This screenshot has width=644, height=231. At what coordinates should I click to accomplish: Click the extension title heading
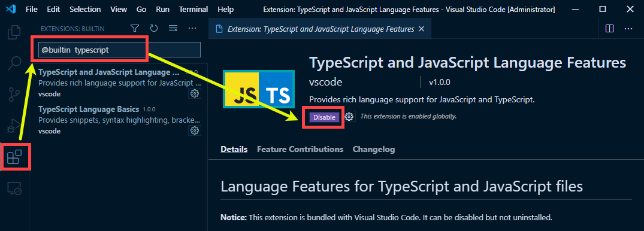467,62
